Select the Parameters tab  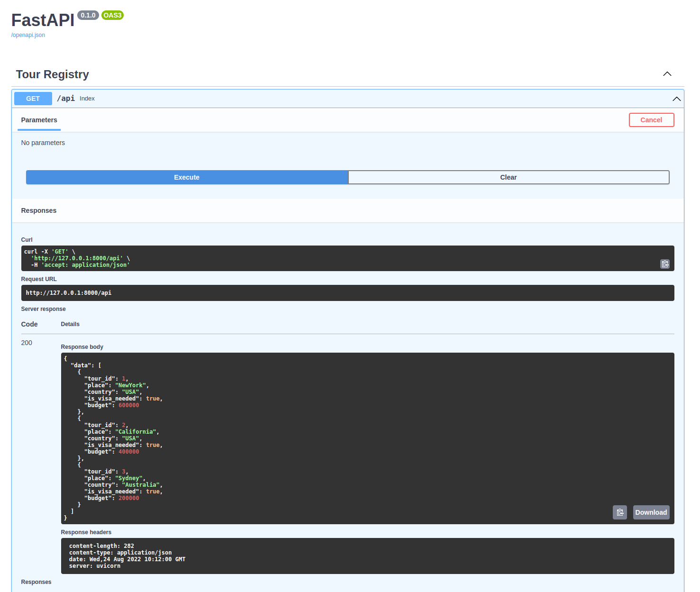[39, 120]
